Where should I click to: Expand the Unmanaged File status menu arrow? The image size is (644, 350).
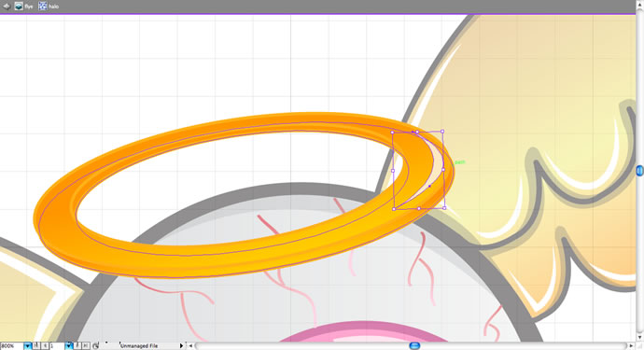[x=182, y=346]
